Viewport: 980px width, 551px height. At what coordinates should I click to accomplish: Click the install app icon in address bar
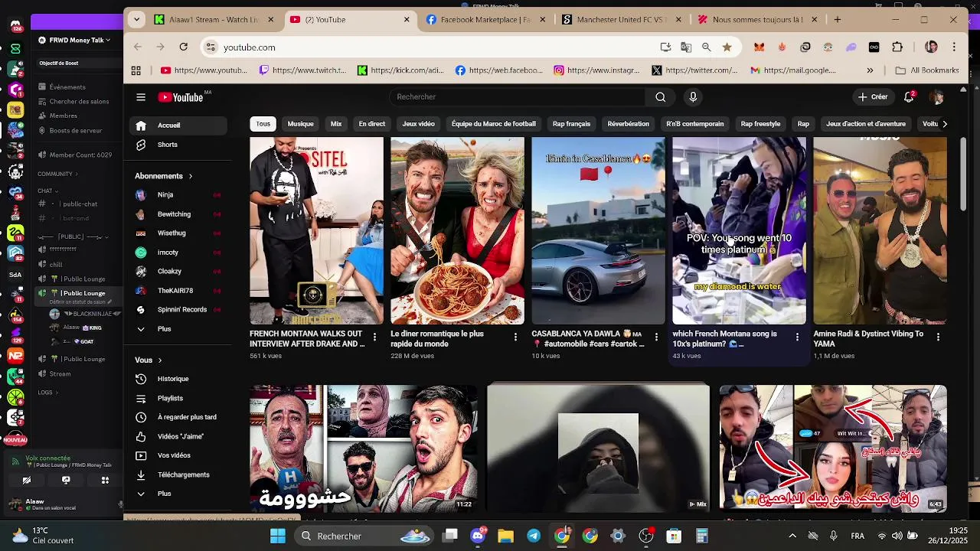665,47
